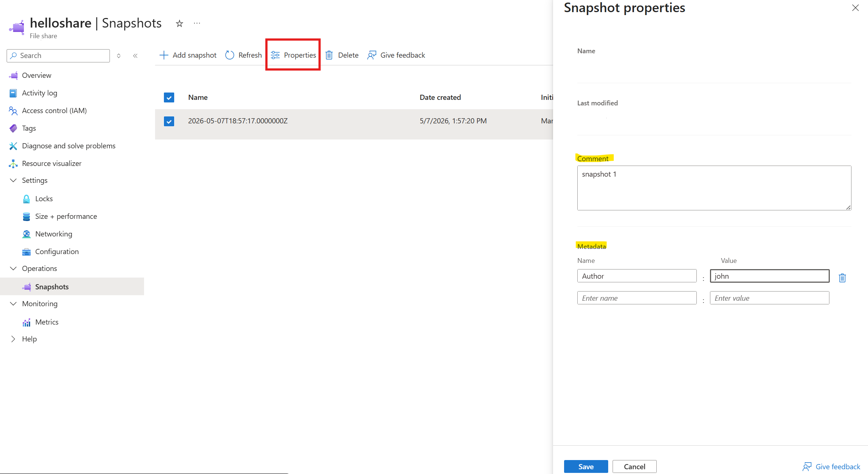The width and height of the screenshot is (868, 474).
Task: Click the Size + performance icon
Action: (x=26, y=216)
